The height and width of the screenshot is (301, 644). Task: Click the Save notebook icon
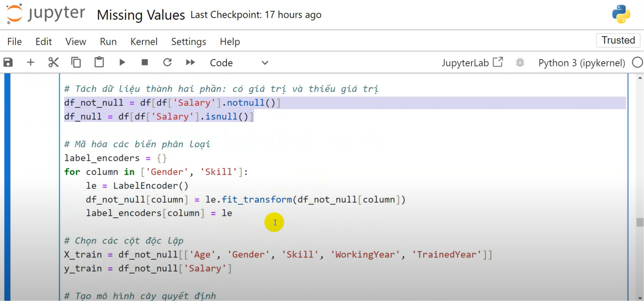tap(8, 62)
